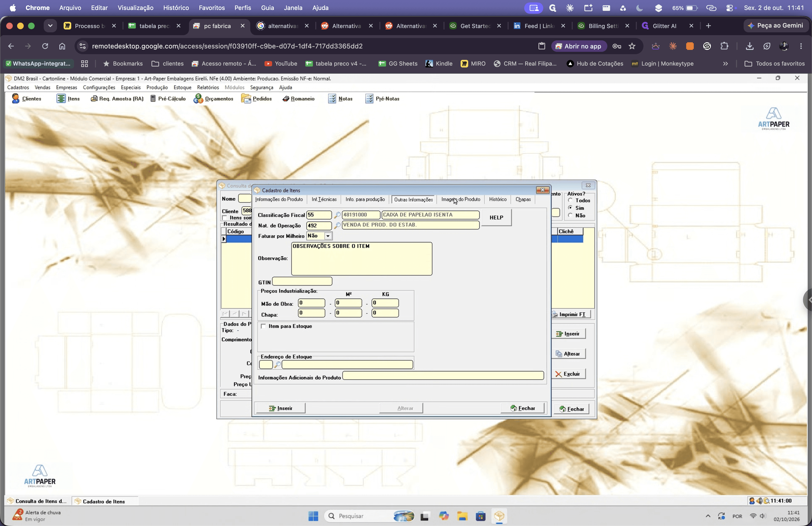Open Chrome extensions puzzle icon
The width and height of the screenshot is (812, 526).
[x=724, y=46]
